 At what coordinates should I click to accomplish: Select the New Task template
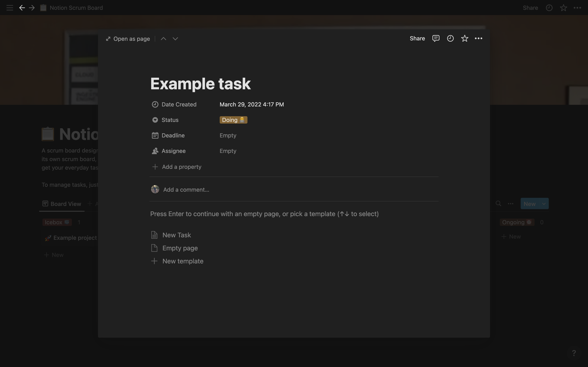(176, 235)
